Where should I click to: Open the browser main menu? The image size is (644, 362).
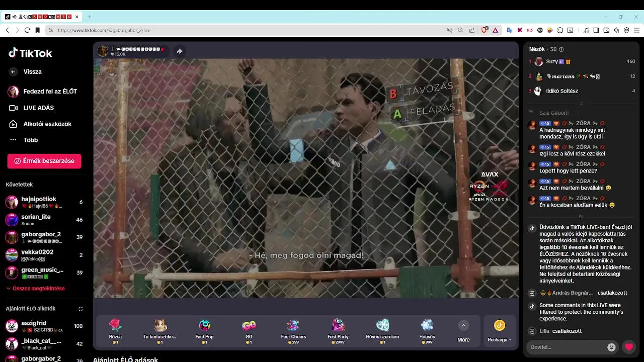click(x=636, y=30)
